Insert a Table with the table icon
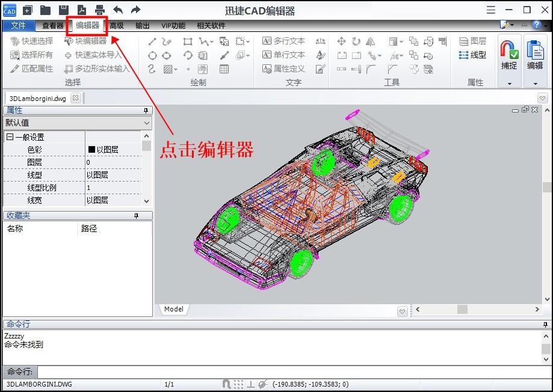 224,69
